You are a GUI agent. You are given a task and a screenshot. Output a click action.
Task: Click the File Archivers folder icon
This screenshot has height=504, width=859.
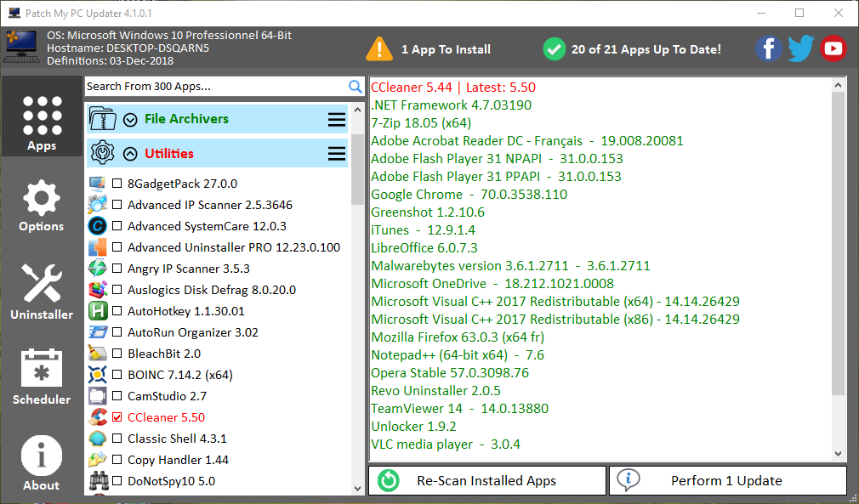[102, 119]
